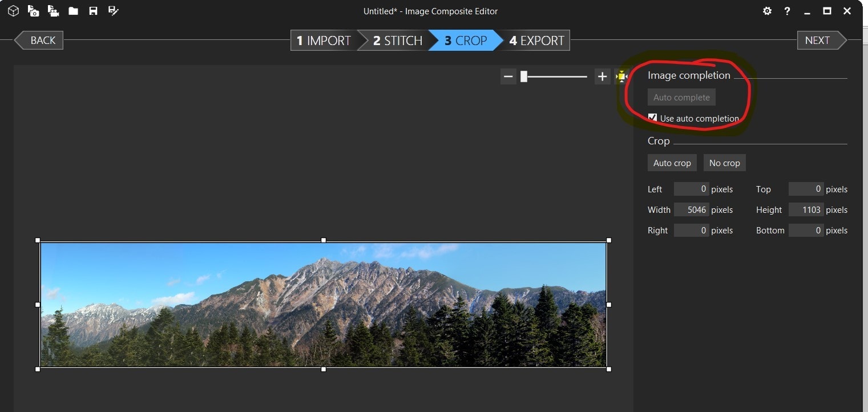Click the bottom-right crop corner handle
868x412 pixels.
click(609, 369)
